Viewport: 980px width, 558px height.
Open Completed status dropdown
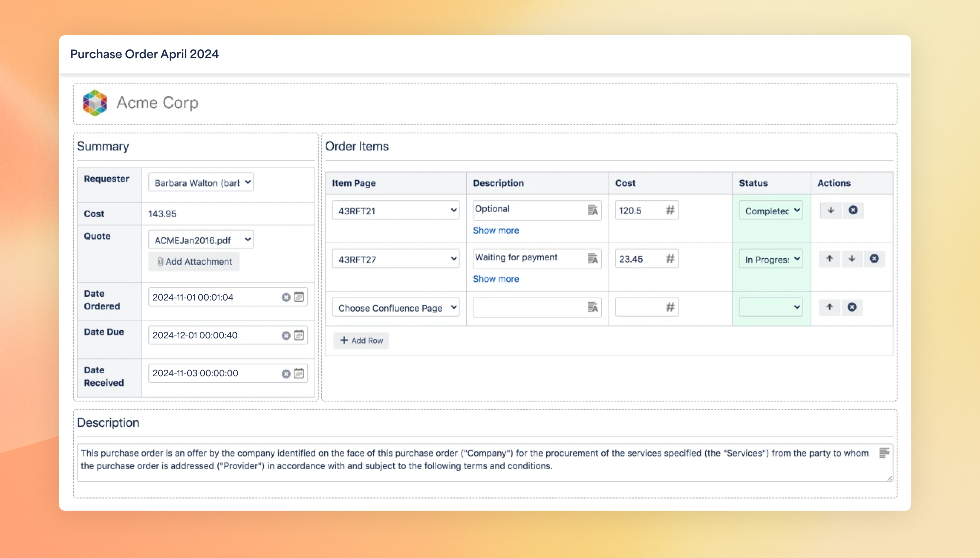771,210
